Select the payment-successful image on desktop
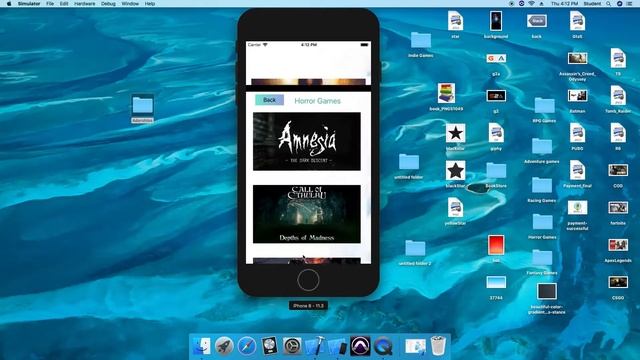 577,208
